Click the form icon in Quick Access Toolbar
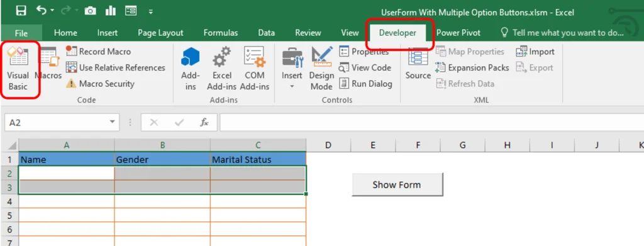644x246 pixels. point(131,11)
